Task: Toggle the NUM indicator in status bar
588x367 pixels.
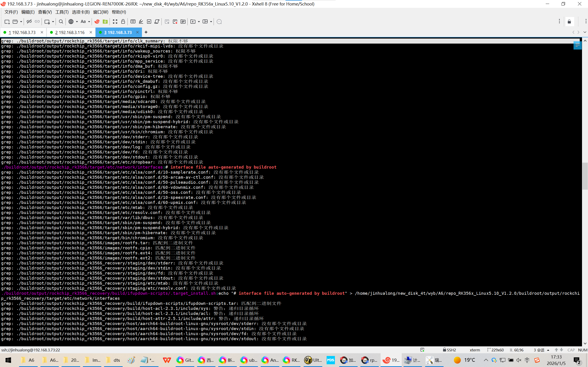Action: (582, 350)
